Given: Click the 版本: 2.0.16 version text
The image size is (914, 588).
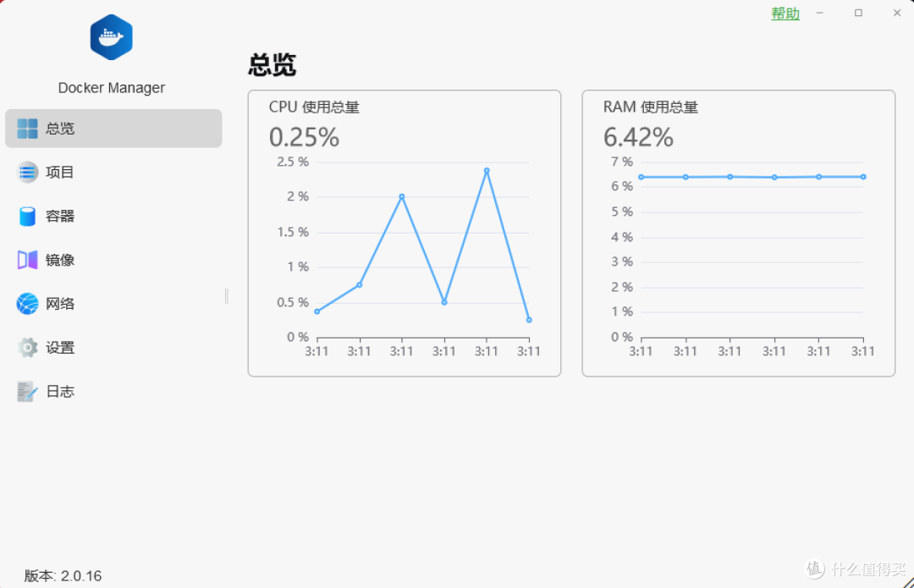Looking at the screenshot, I should coord(63,576).
